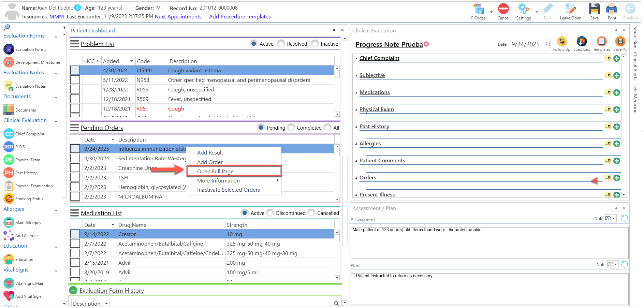
Task: Collapse the Evaluation Forms sidebar group
Action: tap(56, 36)
